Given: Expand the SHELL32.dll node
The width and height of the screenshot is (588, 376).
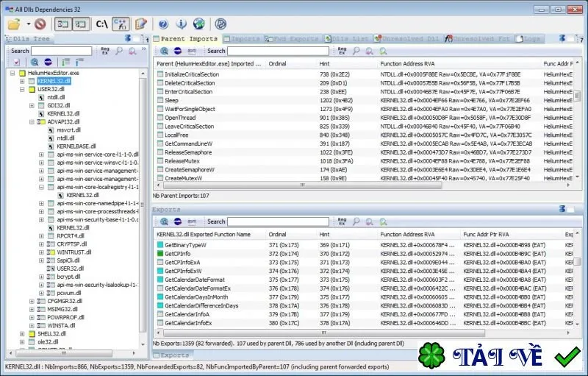Looking at the screenshot, I should 22,333.
